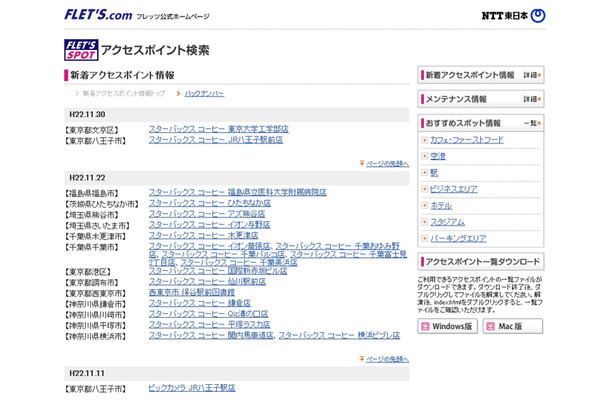The image size is (610, 400).
Task: Click アクセスポイント一覧ダウンロード heading
Action: 481,261
